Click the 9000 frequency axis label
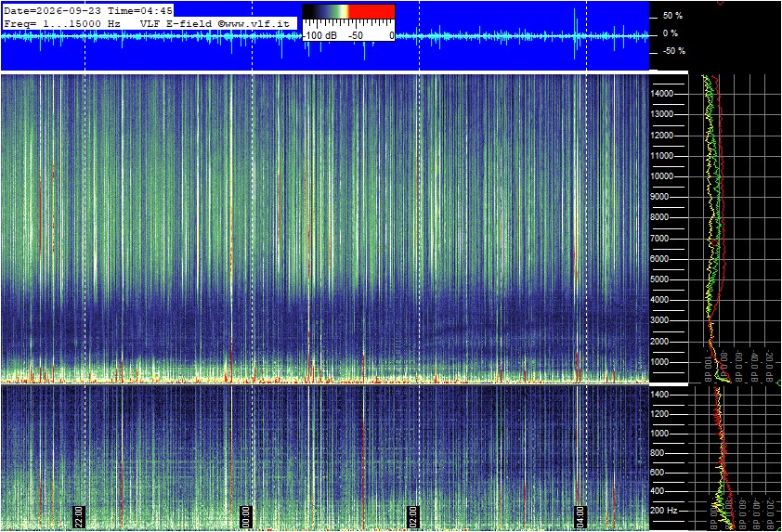The image size is (782, 532). pos(659,197)
